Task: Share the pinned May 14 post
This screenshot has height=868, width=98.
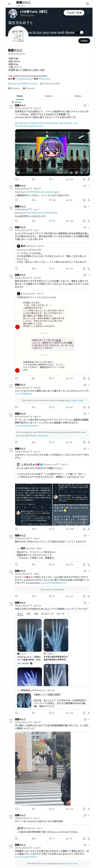Action: click(89, 179)
